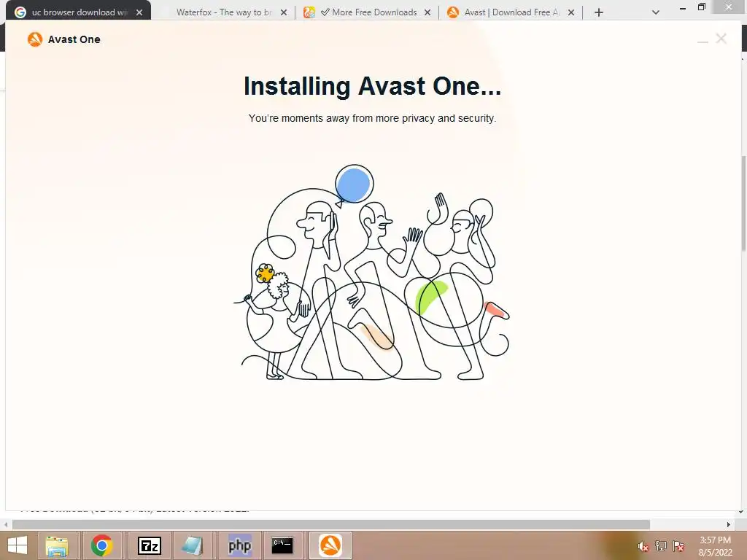Open the network status tray icon
Image resolution: width=747 pixels, height=560 pixels.
661,546
